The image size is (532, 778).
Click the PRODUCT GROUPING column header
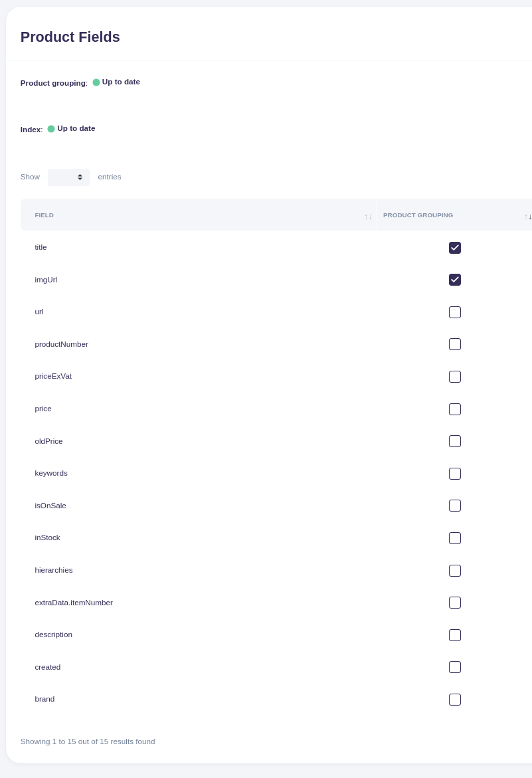(418, 215)
